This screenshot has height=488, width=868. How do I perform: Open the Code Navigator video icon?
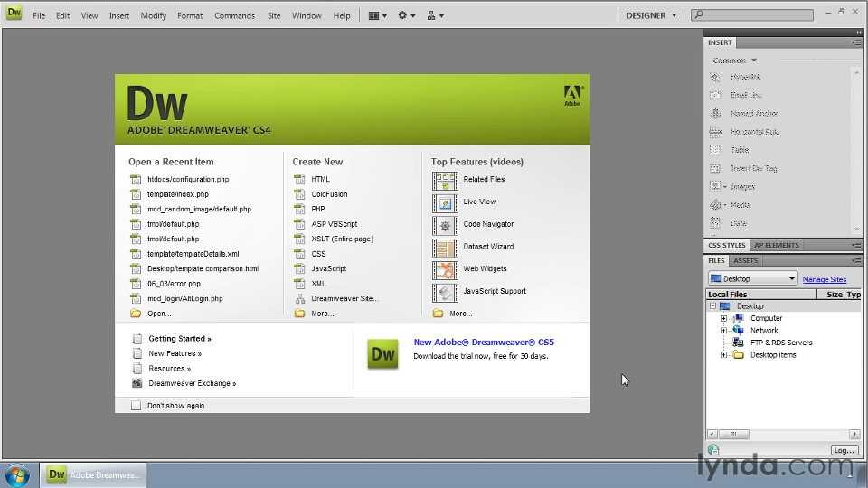(445, 225)
